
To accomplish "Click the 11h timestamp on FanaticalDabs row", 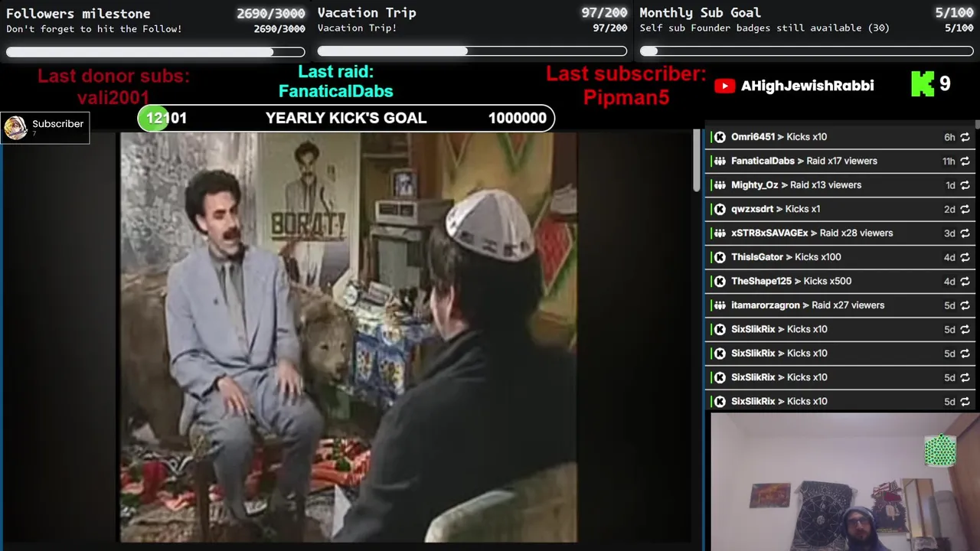I will pos(949,161).
